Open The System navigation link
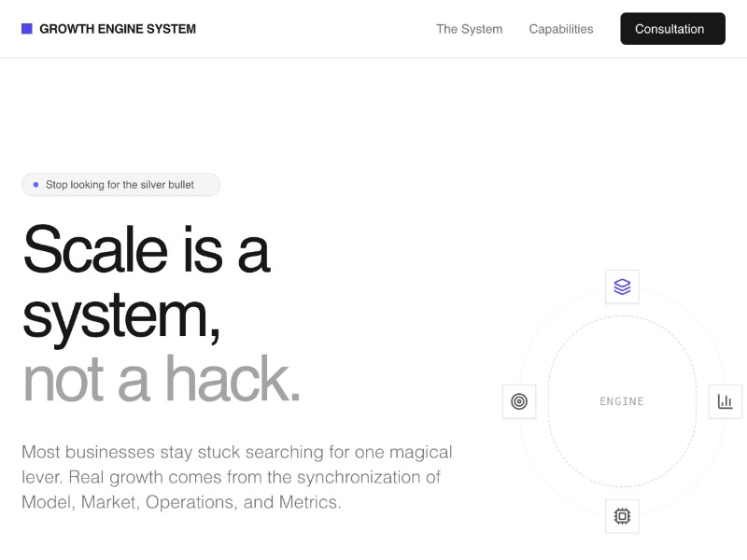The image size is (747, 560). 469,29
